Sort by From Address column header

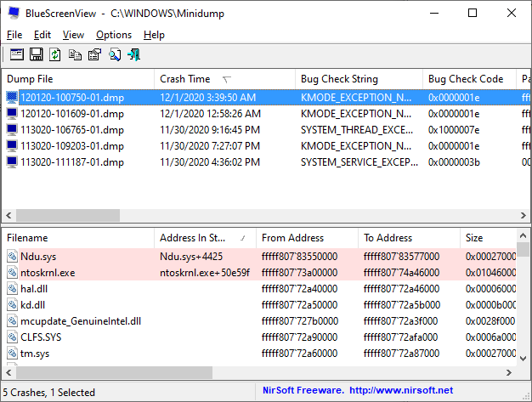(x=307, y=238)
